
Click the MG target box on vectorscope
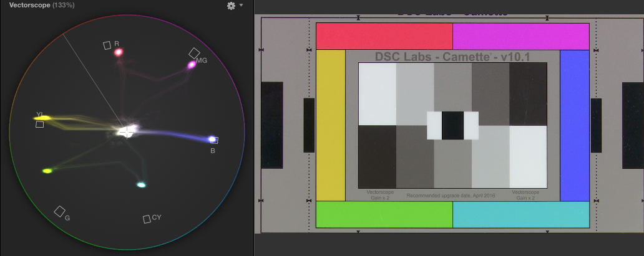pos(194,53)
